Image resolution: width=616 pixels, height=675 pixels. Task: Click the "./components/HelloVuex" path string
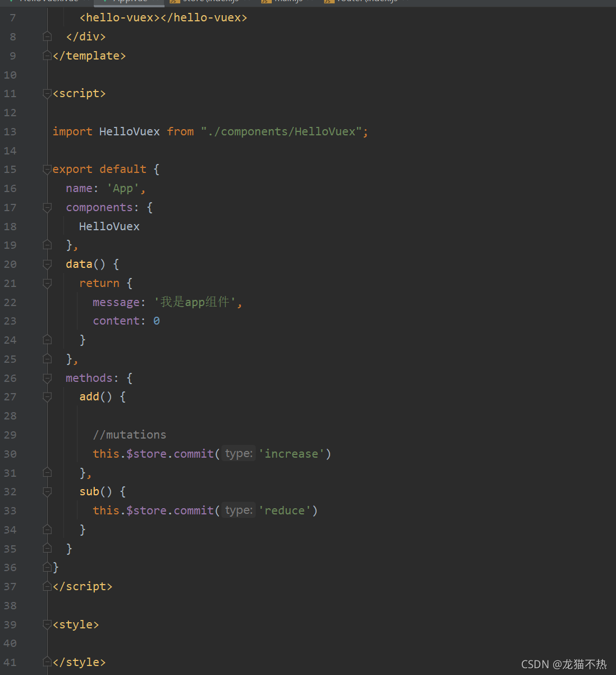281,132
